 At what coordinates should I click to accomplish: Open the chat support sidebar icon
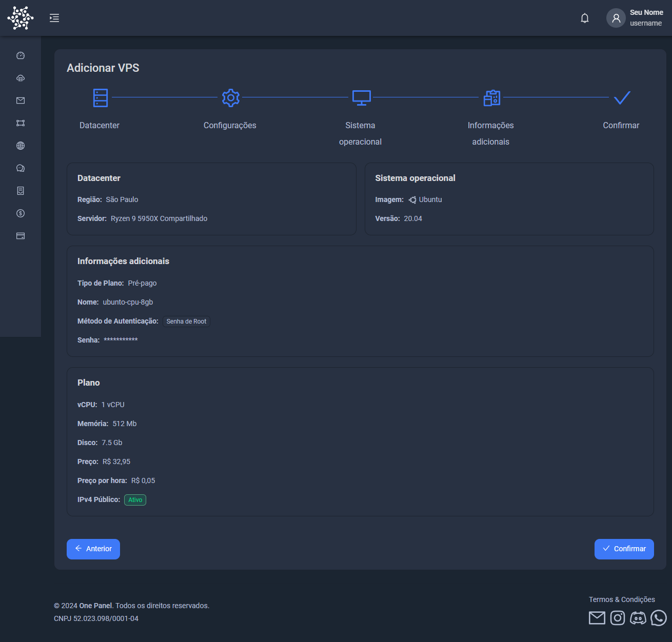(x=21, y=168)
